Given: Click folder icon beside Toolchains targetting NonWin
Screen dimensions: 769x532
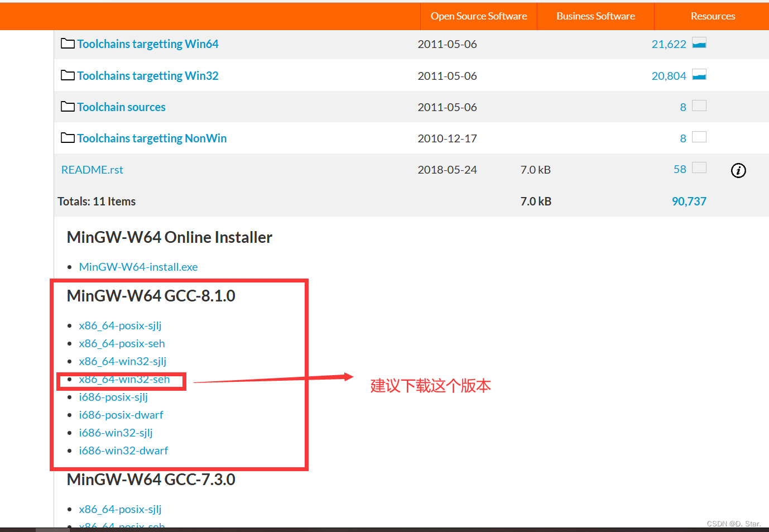Looking at the screenshot, I should click(x=68, y=138).
